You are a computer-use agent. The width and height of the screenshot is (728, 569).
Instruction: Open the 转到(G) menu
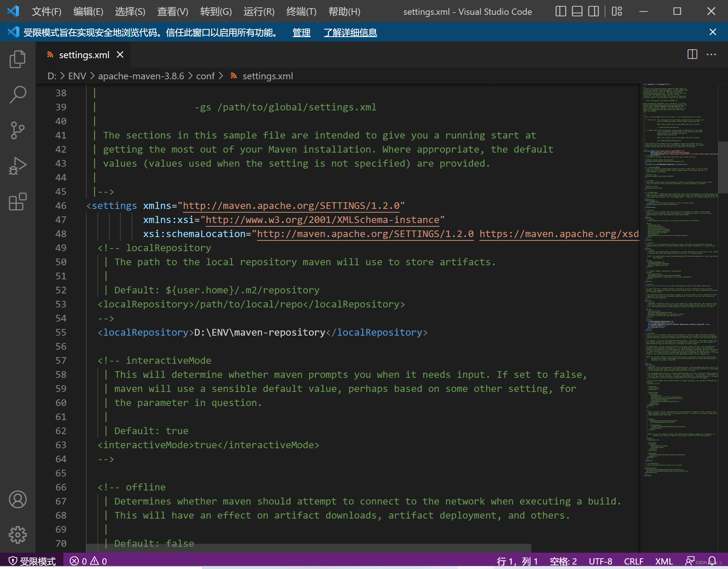point(216,11)
